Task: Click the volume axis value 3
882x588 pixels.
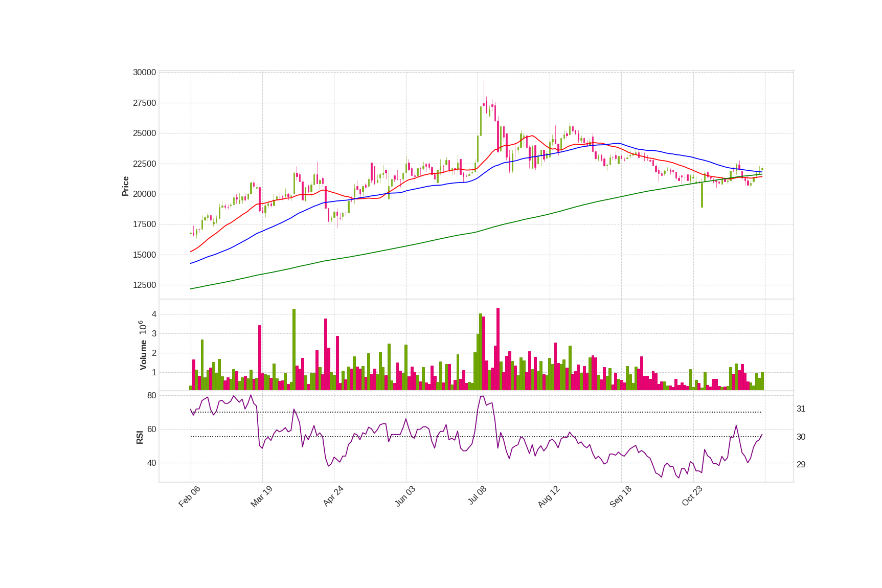Action: [x=154, y=334]
